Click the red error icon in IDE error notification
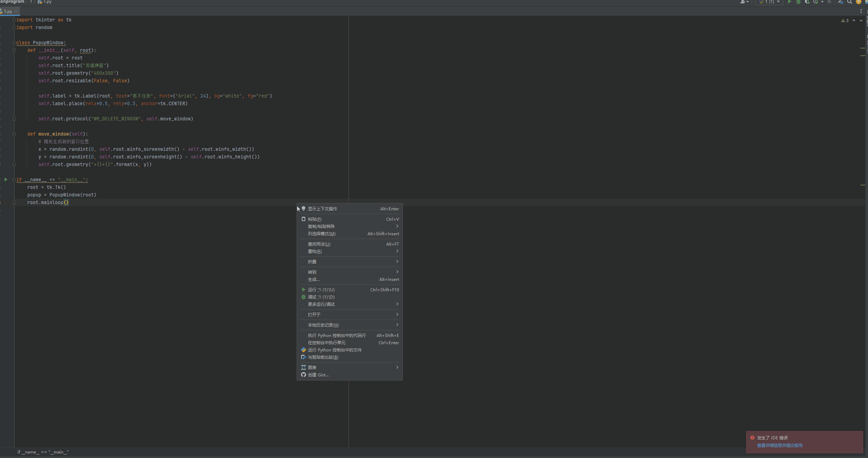Viewport: 868px width, 458px height. pyautogui.click(x=752, y=438)
